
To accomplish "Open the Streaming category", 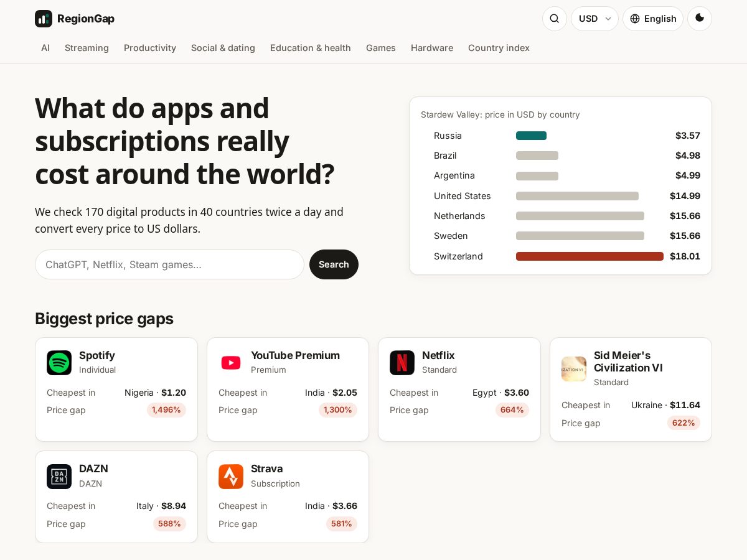I will tap(87, 48).
